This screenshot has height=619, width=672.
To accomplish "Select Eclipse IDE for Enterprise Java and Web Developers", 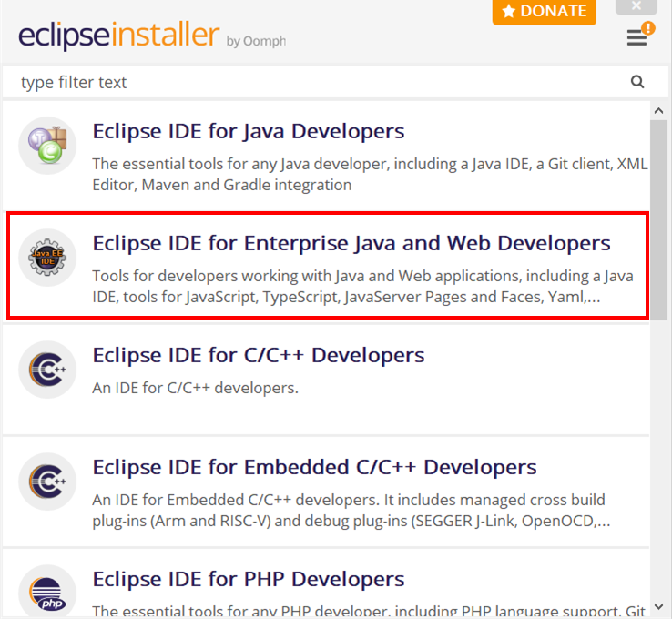I will point(351,243).
